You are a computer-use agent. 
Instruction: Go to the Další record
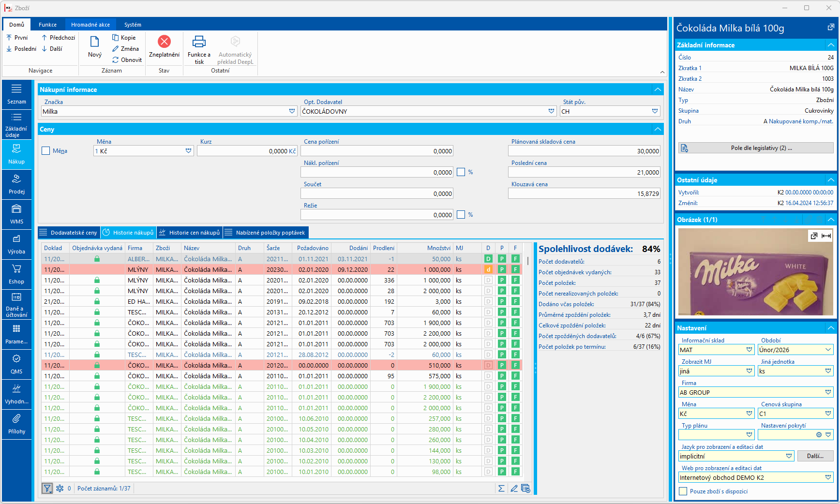[x=52, y=49]
